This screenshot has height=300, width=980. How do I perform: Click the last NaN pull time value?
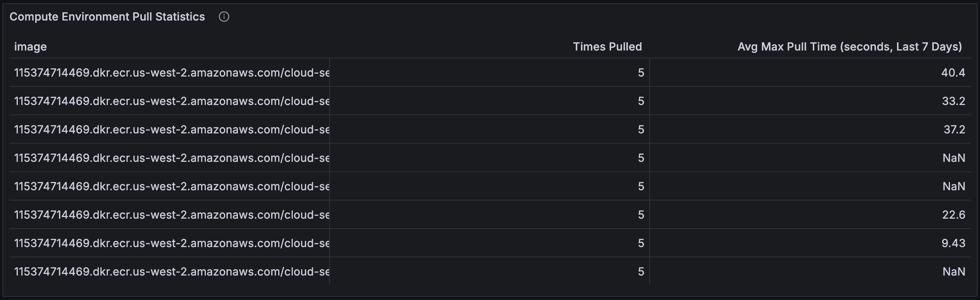[x=954, y=272]
